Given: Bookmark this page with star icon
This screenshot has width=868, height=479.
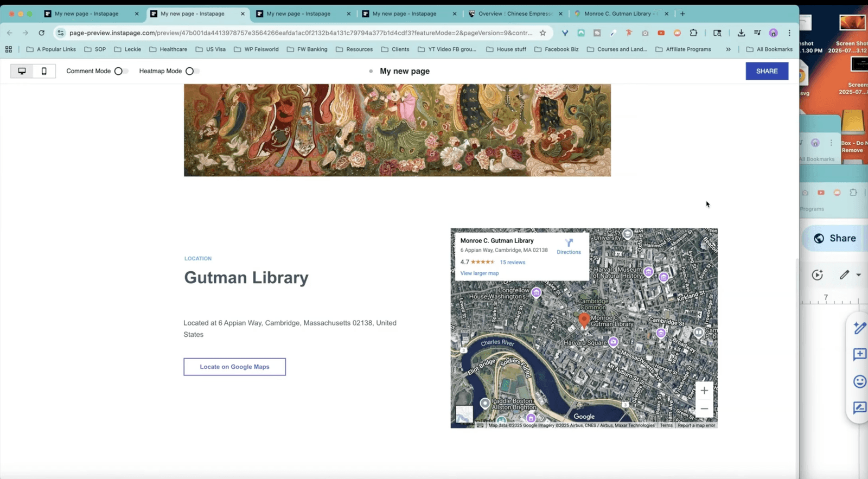Looking at the screenshot, I should pos(542,33).
